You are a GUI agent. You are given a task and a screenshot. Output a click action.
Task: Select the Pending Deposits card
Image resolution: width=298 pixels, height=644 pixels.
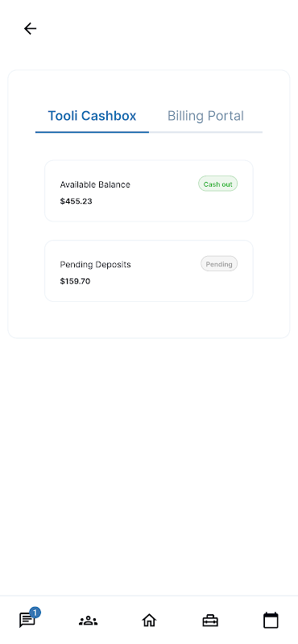click(149, 271)
